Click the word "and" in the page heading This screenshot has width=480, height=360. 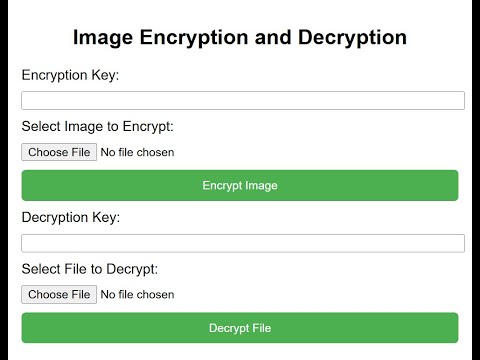click(x=273, y=37)
